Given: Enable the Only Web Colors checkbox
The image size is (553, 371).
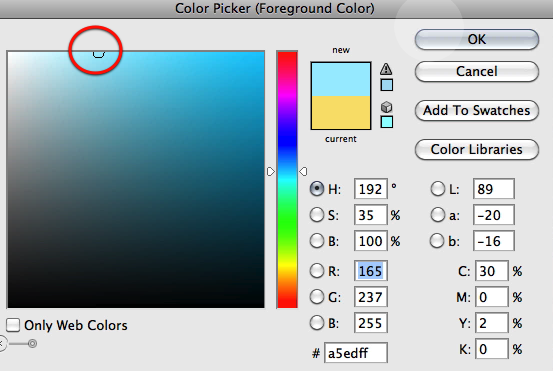Looking at the screenshot, I should click(13, 325).
